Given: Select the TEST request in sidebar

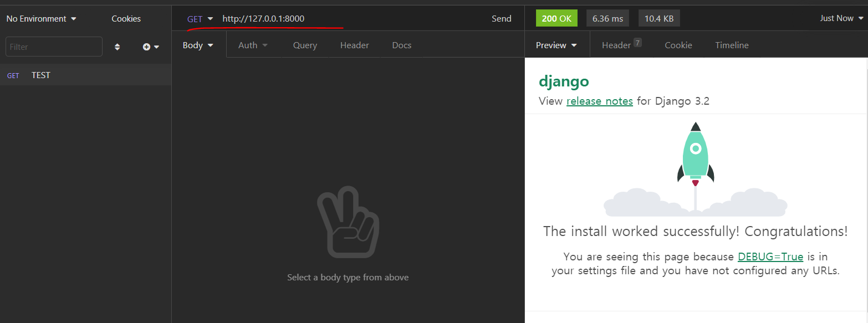Looking at the screenshot, I should coord(85,75).
